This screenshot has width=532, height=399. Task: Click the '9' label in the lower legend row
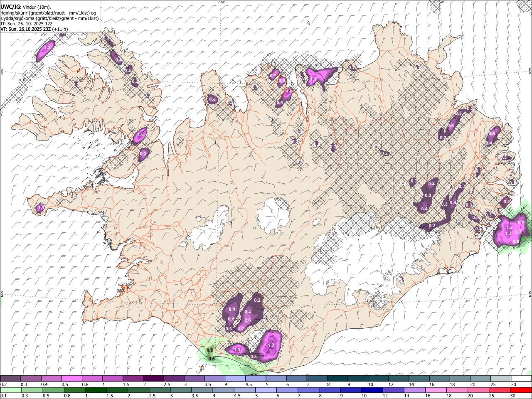[x=342, y=396]
